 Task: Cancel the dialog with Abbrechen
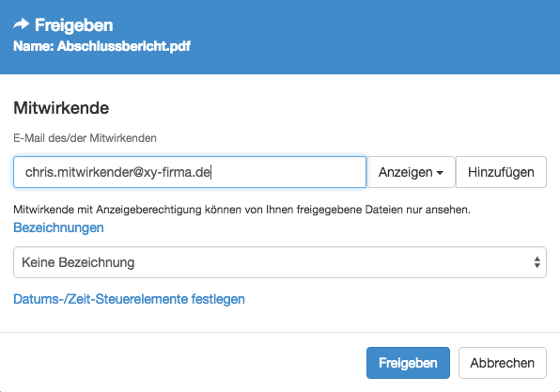tap(502, 363)
